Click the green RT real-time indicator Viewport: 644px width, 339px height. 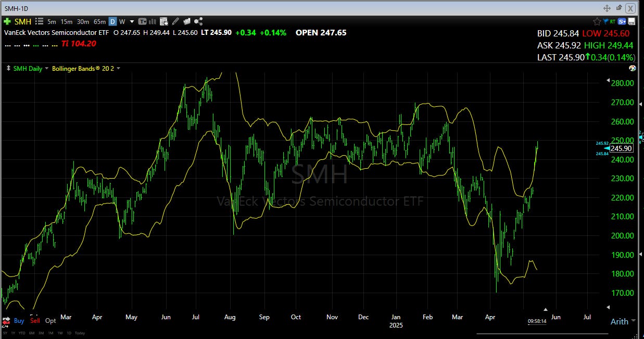click(613, 22)
